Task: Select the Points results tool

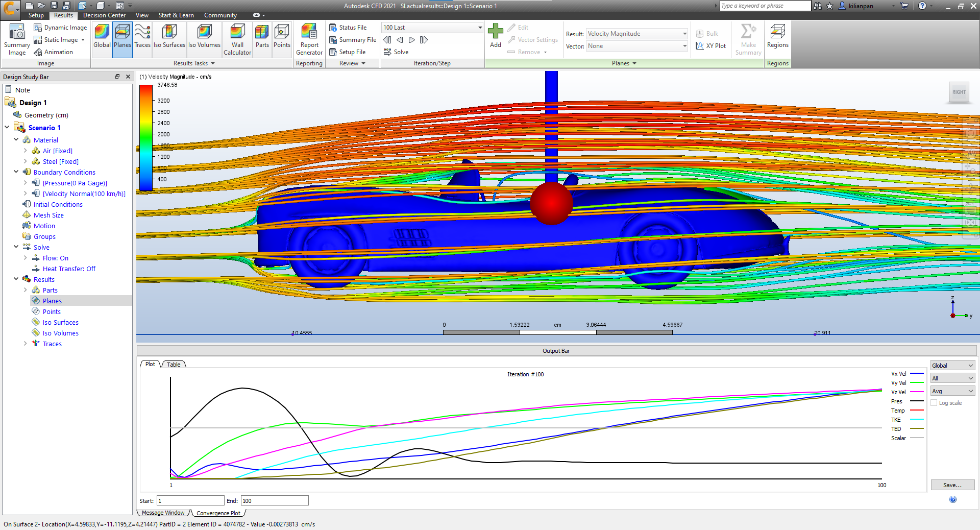Action: (x=282, y=36)
